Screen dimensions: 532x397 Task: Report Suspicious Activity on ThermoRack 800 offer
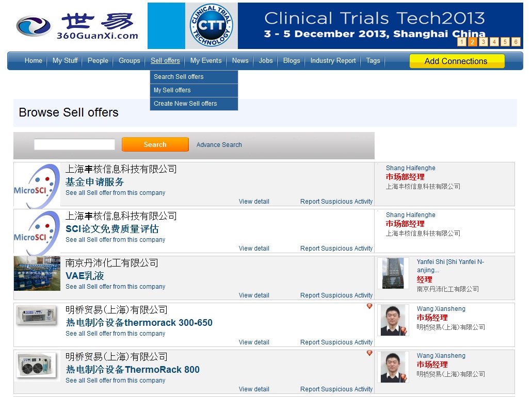pyautogui.click(x=336, y=389)
